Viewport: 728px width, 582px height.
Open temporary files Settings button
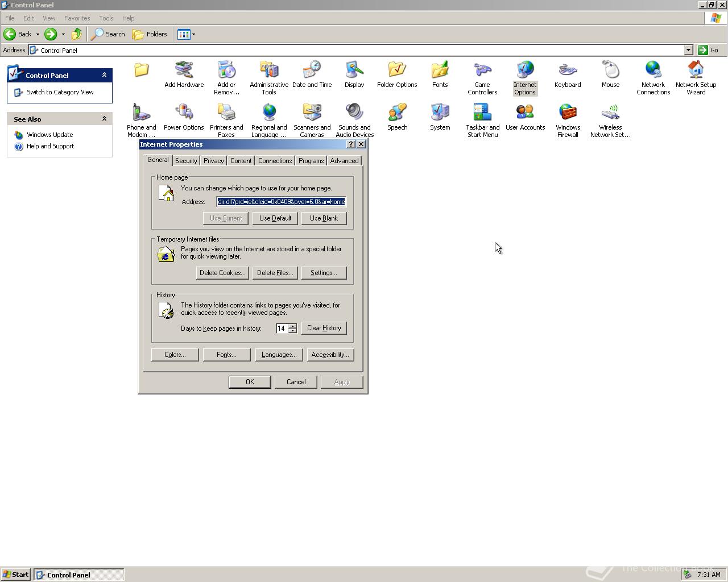pos(324,273)
